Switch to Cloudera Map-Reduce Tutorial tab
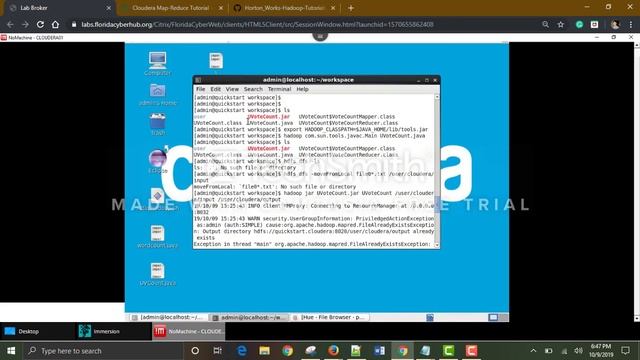The width and height of the screenshot is (640, 360). click(x=172, y=8)
